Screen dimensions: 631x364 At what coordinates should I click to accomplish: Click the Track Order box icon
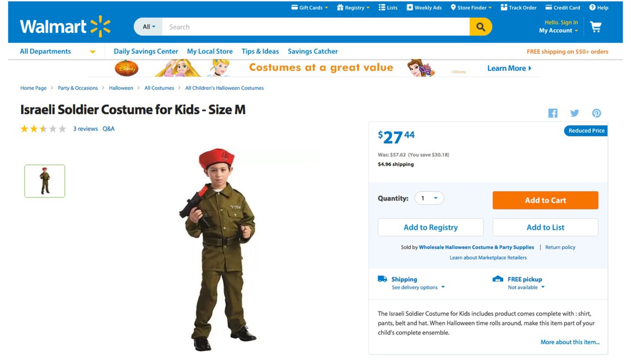pyautogui.click(x=504, y=7)
